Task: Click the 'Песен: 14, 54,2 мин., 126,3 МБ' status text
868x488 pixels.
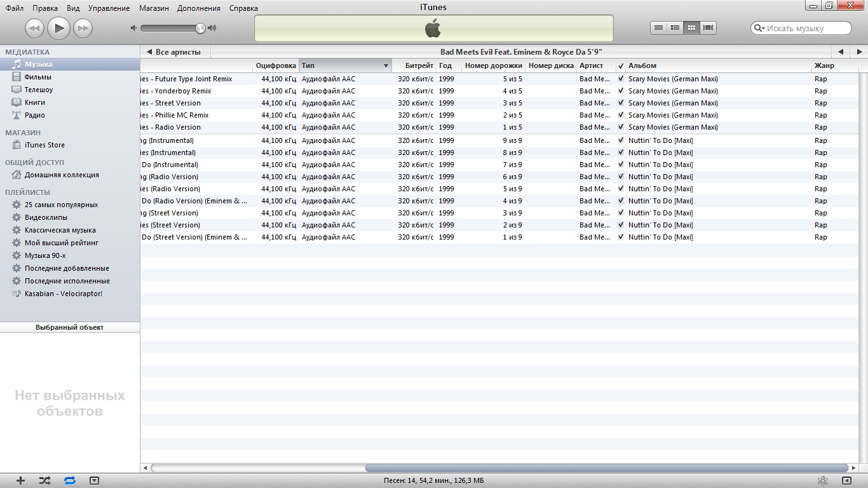Action: click(434, 481)
